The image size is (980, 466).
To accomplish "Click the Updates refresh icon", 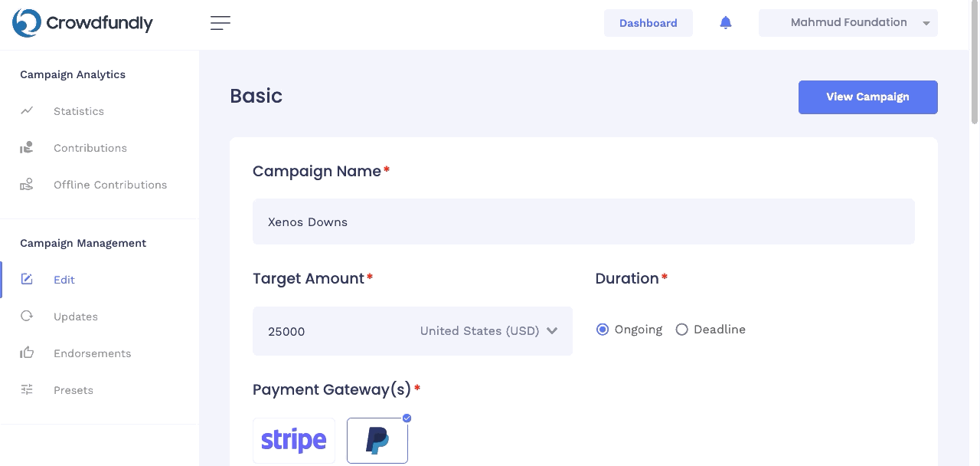I will tap(27, 316).
